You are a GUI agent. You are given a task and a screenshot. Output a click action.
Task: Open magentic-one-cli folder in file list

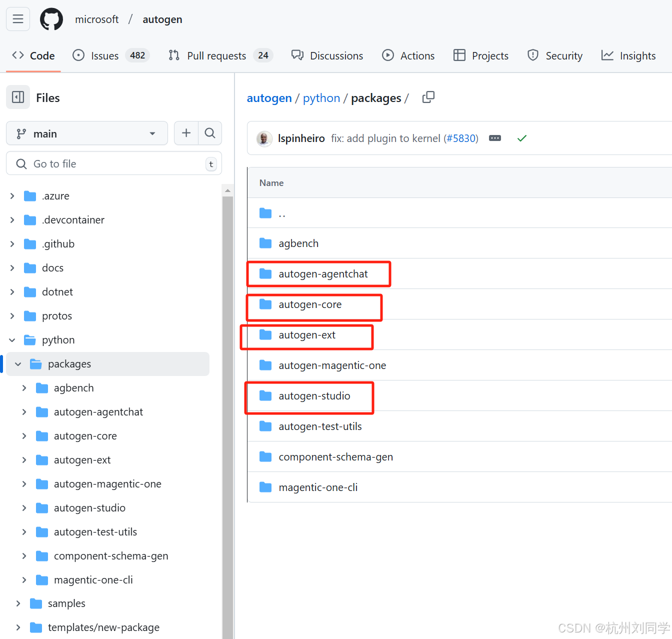point(318,487)
